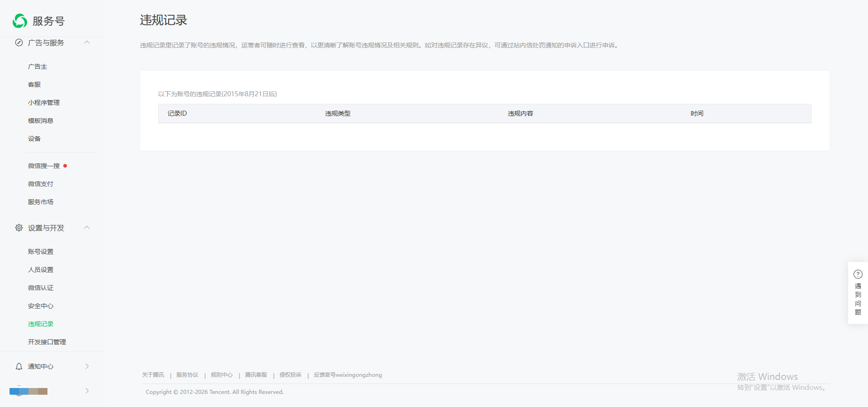Select 安全中心 menu item
The image size is (868, 407).
pyautogui.click(x=41, y=306)
